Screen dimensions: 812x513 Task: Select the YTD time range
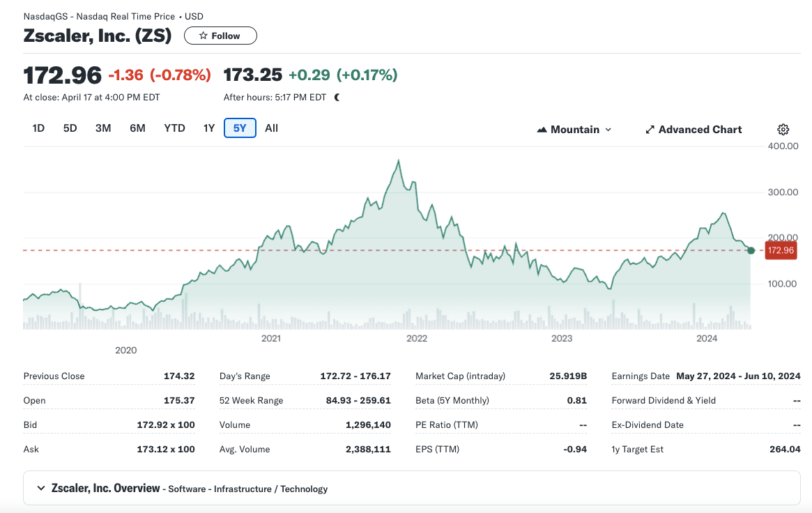174,128
